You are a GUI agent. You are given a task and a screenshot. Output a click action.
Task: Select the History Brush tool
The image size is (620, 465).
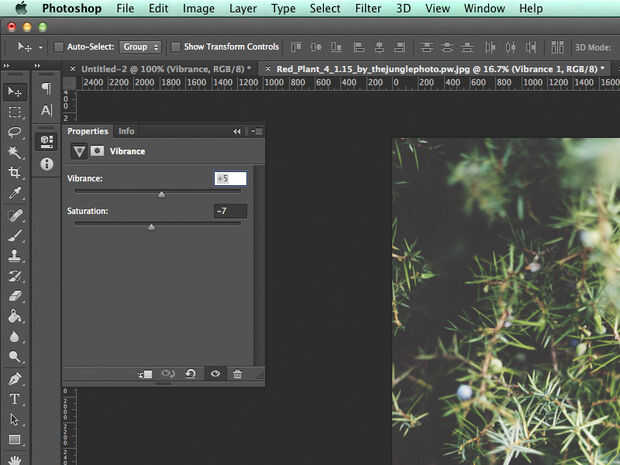15,276
